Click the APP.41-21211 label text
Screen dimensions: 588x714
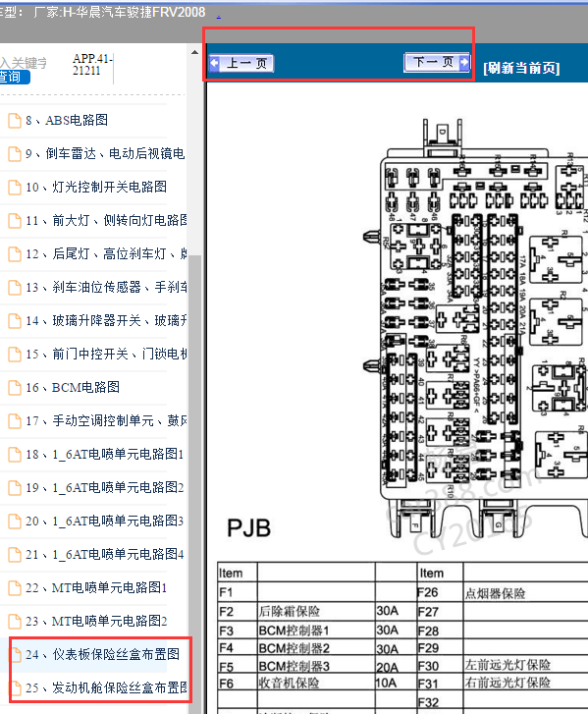92,64
